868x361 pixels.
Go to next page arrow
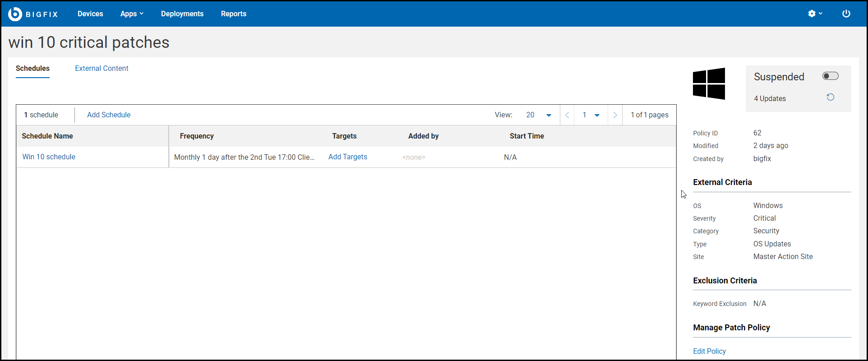(x=615, y=115)
